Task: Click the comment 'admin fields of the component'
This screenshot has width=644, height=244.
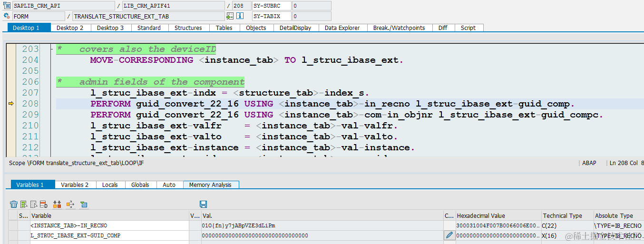Action: (162, 82)
